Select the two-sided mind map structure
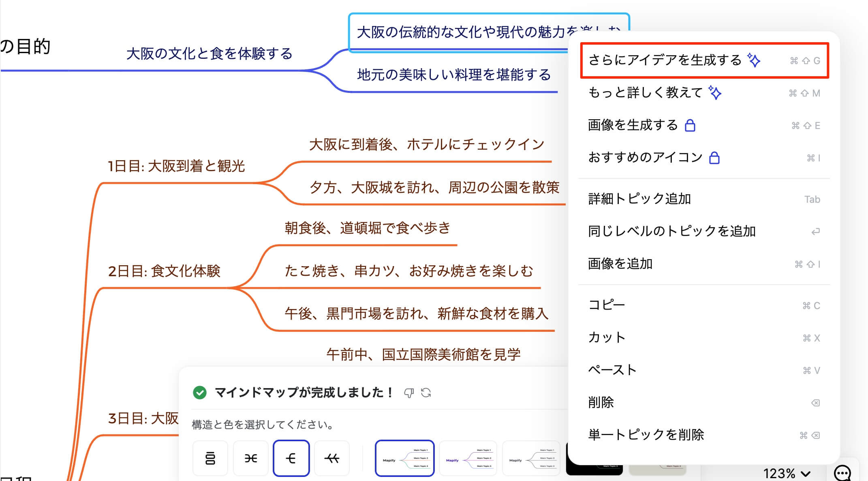The image size is (868, 481). point(250,458)
